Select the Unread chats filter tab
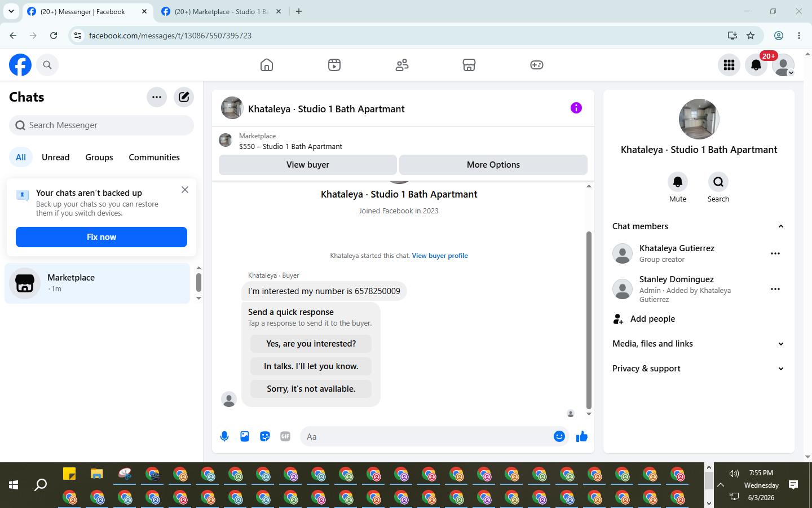Viewport: 812px width, 508px height. 56,157
